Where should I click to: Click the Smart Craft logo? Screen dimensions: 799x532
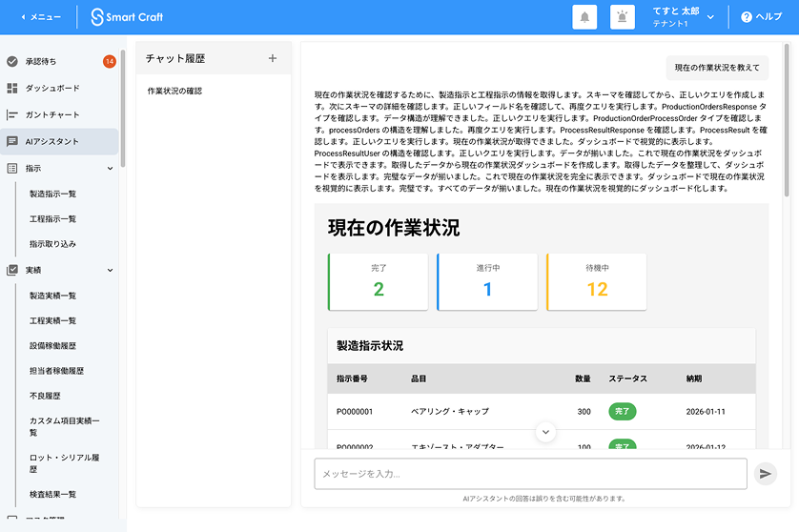pos(127,17)
